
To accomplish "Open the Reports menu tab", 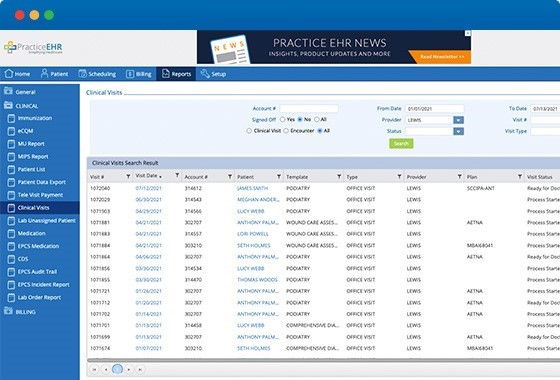I will pyautogui.click(x=176, y=74).
